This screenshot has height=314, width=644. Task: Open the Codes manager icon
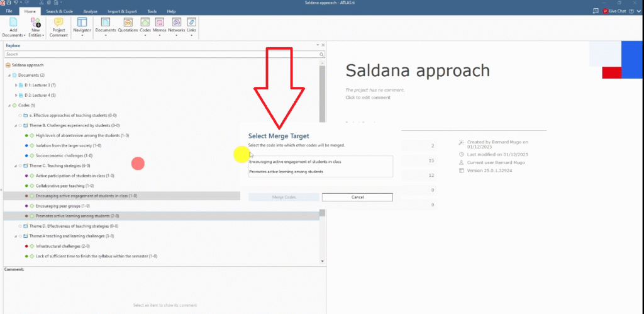point(145,23)
